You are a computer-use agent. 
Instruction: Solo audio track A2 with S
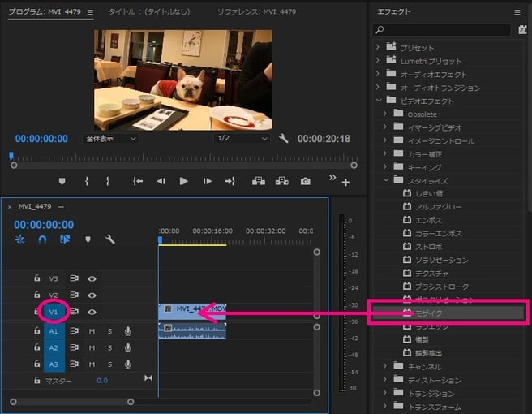[x=109, y=347]
